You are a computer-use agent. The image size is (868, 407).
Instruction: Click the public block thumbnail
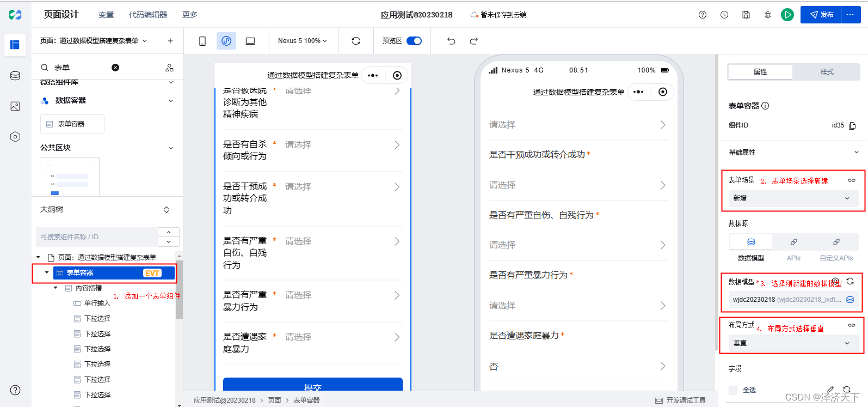click(x=70, y=177)
